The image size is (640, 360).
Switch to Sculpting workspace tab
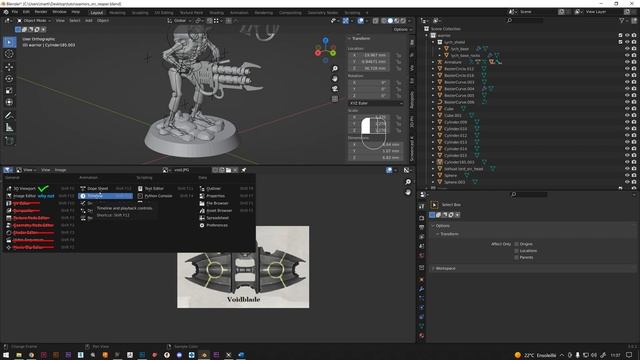click(x=140, y=13)
